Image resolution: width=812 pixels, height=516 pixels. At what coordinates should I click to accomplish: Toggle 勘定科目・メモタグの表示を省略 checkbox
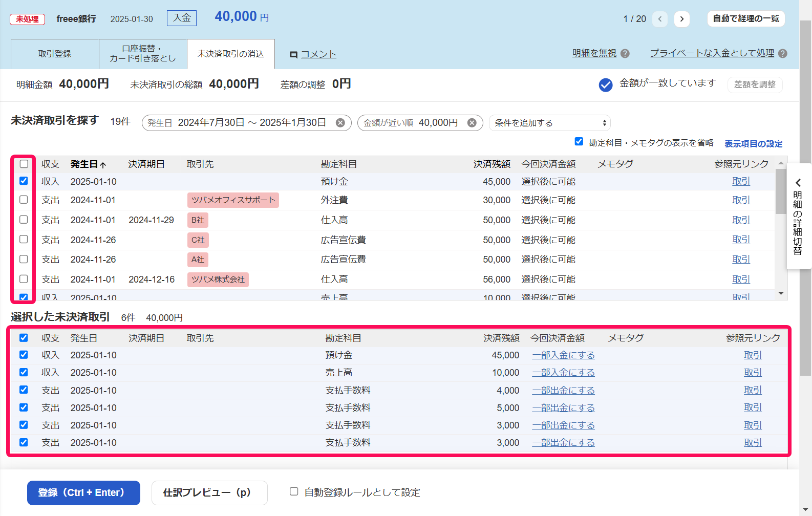579,141
